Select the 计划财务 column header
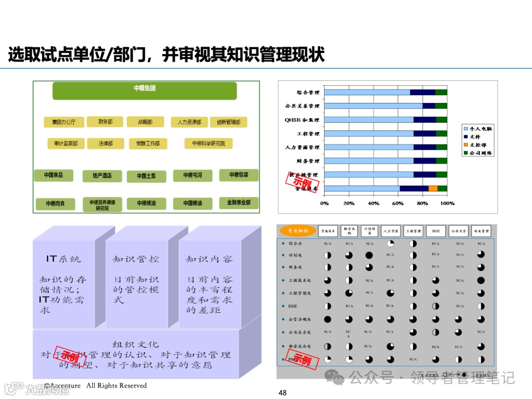532x399 pixels. pyautogui.click(x=369, y=231)
